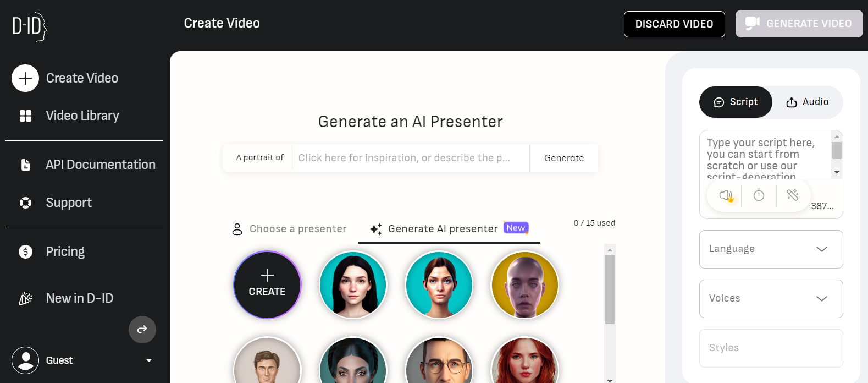Switch input mode to Audio
The image size is (868, 383).
[x=807, y=102]
